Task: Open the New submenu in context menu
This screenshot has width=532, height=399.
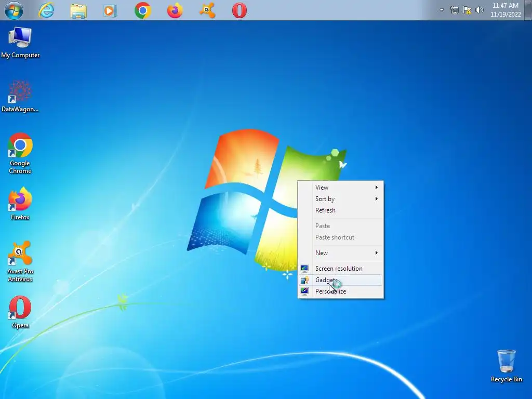Action: point(341,253)
